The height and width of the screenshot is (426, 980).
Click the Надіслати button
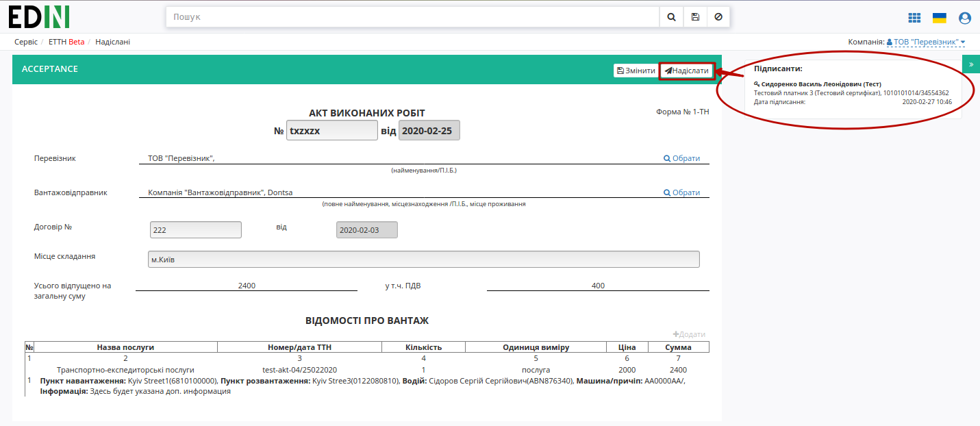[686, 71]
